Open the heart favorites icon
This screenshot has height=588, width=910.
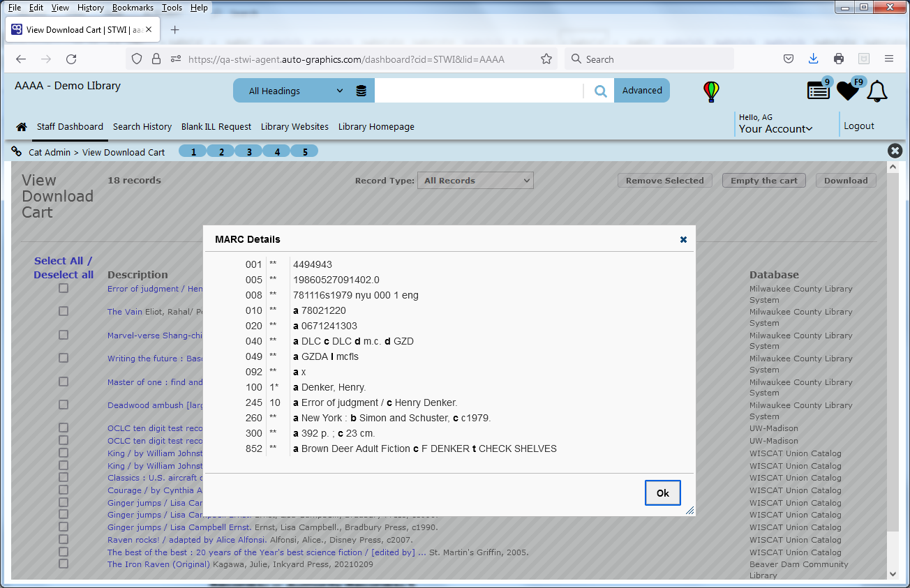849,90
